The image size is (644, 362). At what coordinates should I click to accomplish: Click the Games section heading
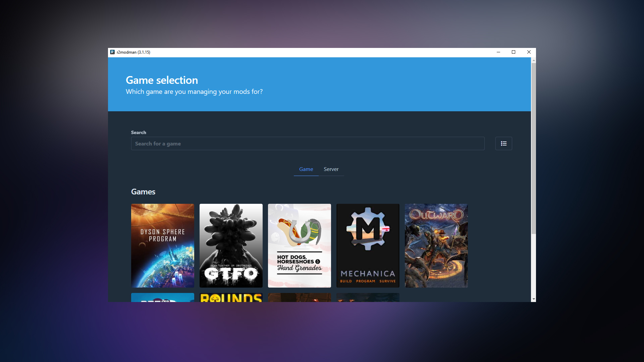click(143, 191)
